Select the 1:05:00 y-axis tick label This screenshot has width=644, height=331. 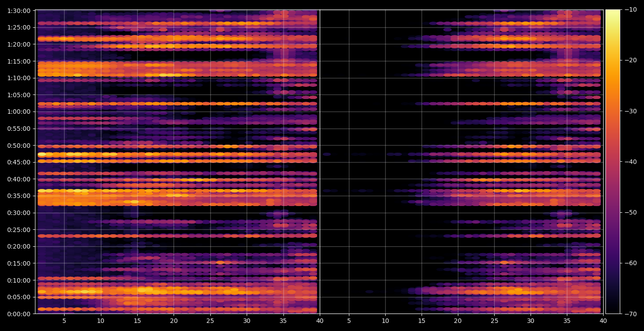pyautogui.click(x=19, y=95)
